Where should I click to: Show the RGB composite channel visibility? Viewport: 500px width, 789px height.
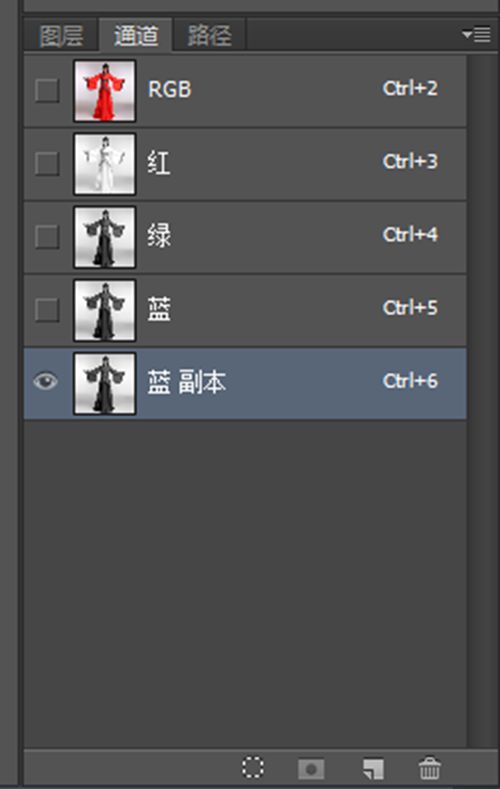(x=47, y=91)
